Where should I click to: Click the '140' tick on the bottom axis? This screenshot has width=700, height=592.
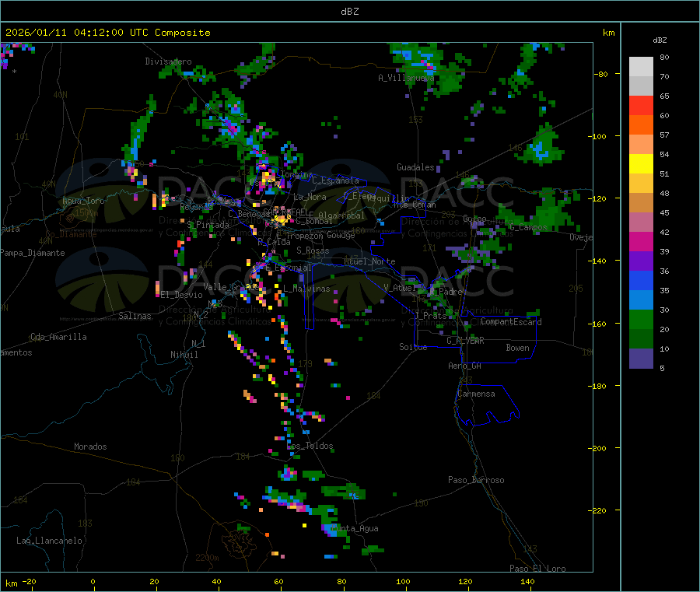pyautogui.click(x=527, y=581)
